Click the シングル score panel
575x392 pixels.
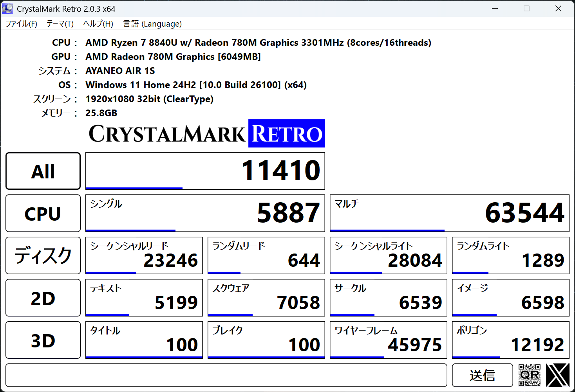pos(204,213)
